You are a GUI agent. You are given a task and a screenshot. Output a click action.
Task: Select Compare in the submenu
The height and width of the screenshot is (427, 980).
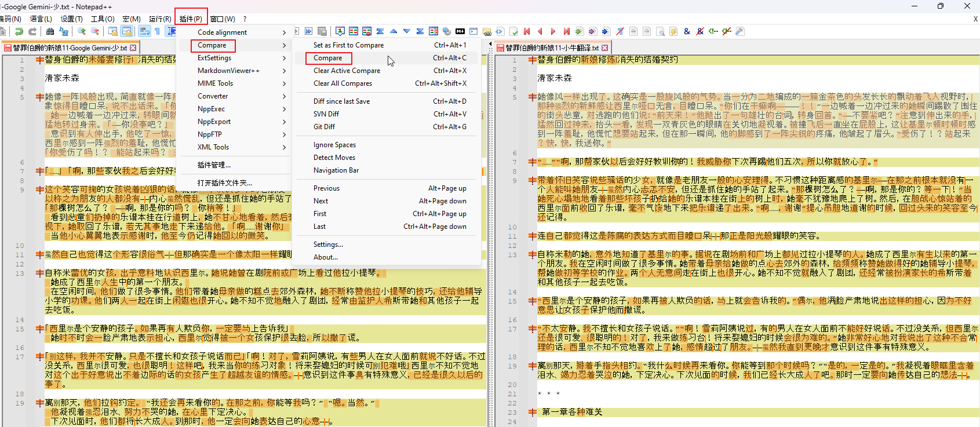coord(328,58)
